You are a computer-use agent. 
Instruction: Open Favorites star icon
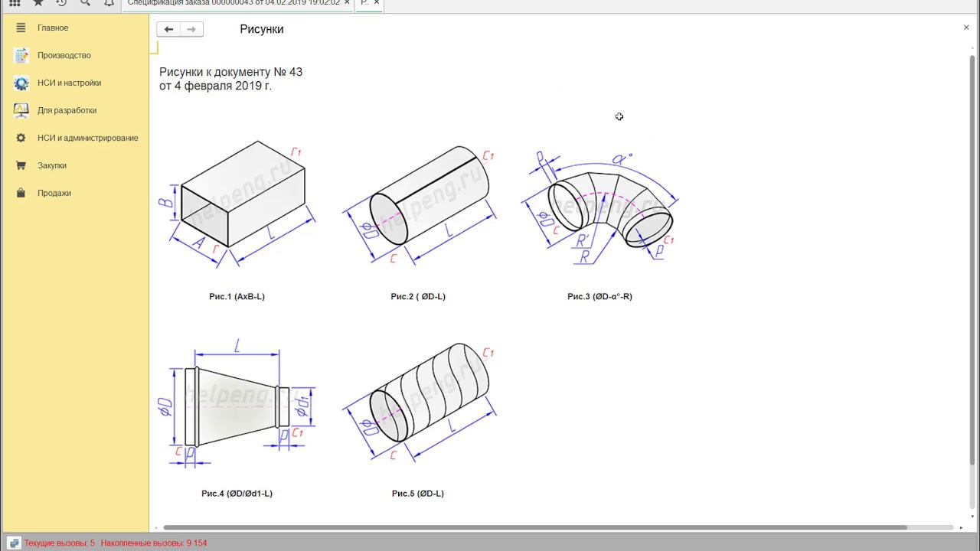[38, 3]
